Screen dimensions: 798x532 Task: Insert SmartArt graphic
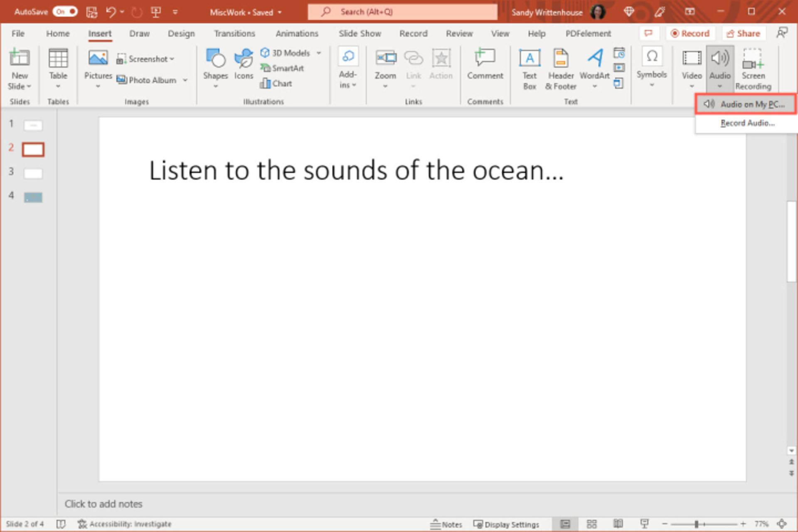click(x=282, y=68)
